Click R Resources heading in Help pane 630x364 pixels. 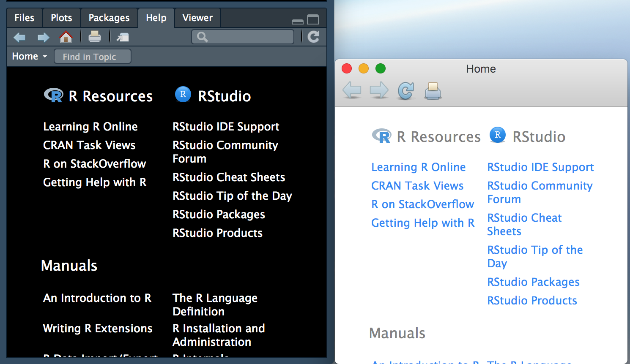[x=110, y=96]
